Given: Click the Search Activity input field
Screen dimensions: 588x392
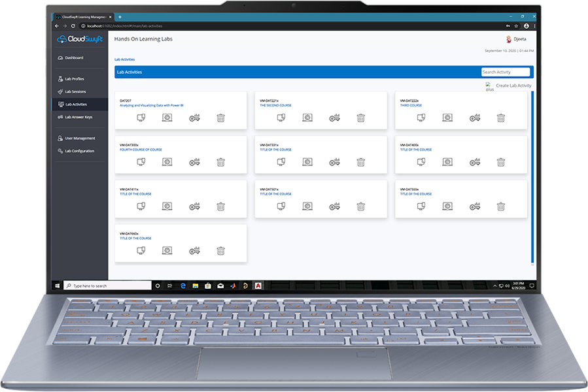Looking at the screenshot, I should pos(506,72).
